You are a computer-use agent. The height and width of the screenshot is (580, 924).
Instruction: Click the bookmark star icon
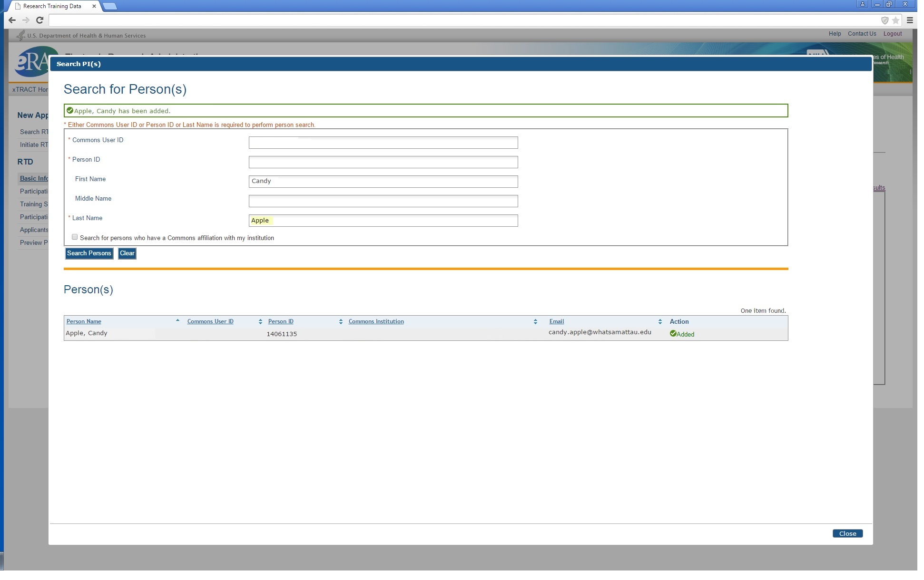[x=896, y=20]
